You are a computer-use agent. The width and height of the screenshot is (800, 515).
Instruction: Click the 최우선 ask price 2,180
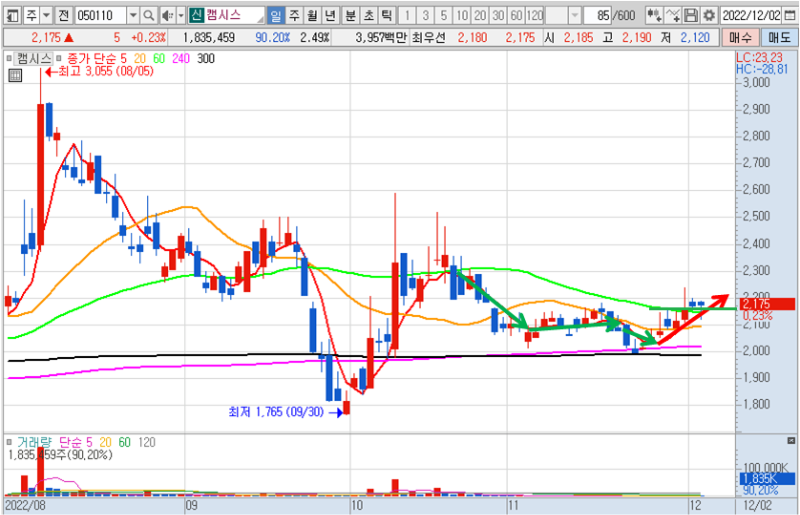point(472,38)
